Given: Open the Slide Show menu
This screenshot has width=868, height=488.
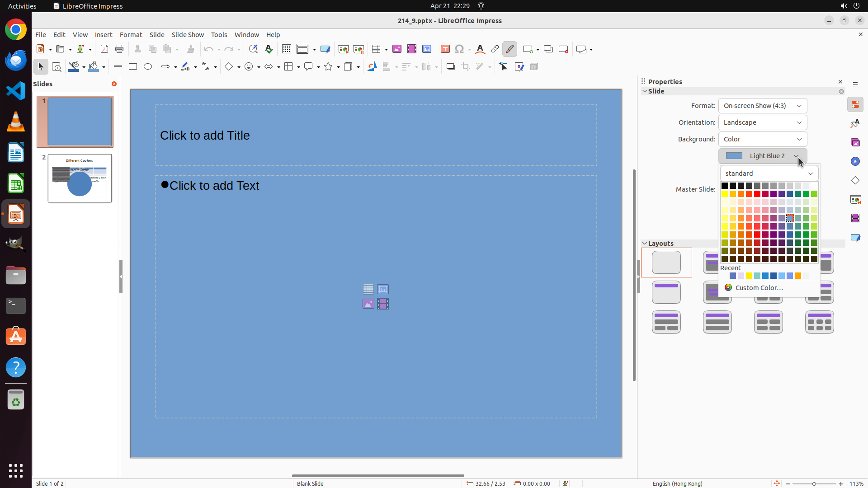Looking at the screenshot, I should coord(188,35).
